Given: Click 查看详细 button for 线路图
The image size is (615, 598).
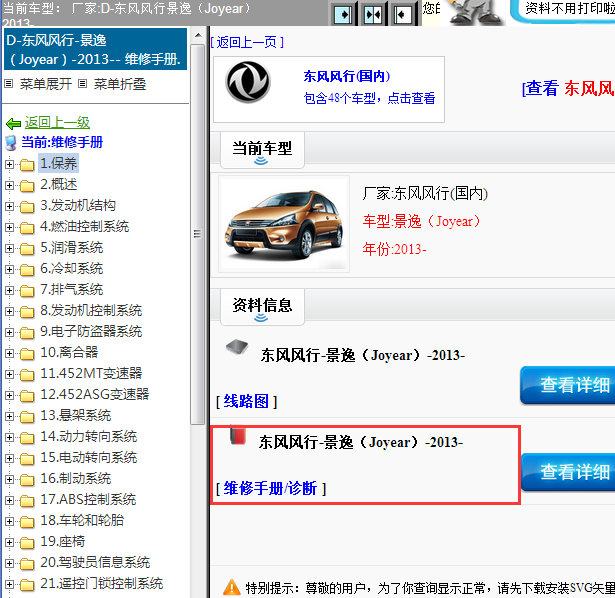Looking at the screenshot, I should 568,385.
